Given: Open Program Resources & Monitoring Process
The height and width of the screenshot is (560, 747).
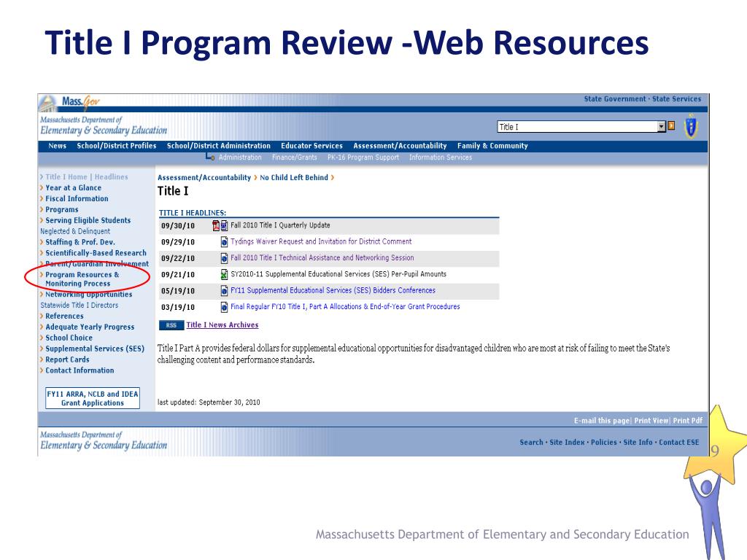Looking at the screenshot, I should [82, 279].
